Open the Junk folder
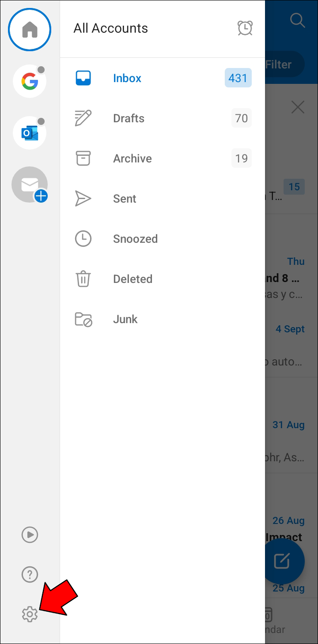Viewport: 318px width, 644px height. (125, 319)
